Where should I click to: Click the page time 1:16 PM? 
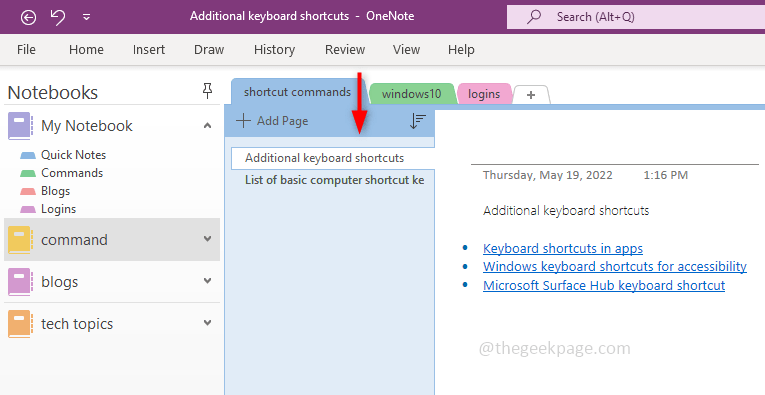(665, 176)
